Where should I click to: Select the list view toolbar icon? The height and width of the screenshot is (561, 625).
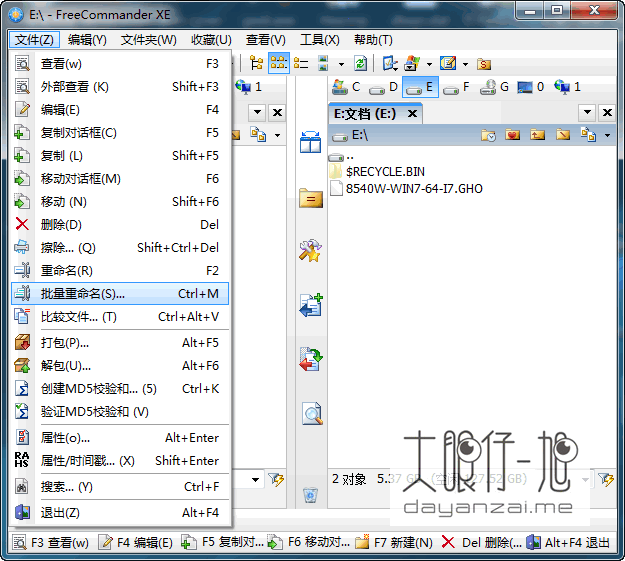[x=301, y=63]
